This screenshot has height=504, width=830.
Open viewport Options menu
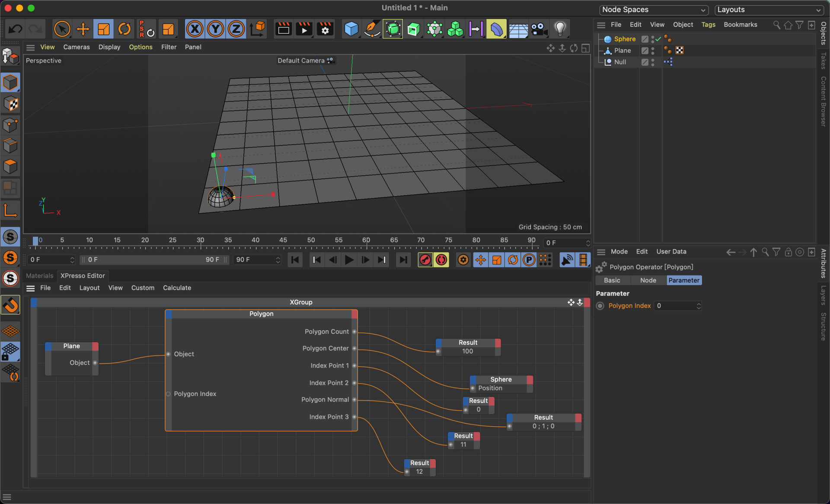[x=140, y=47]
